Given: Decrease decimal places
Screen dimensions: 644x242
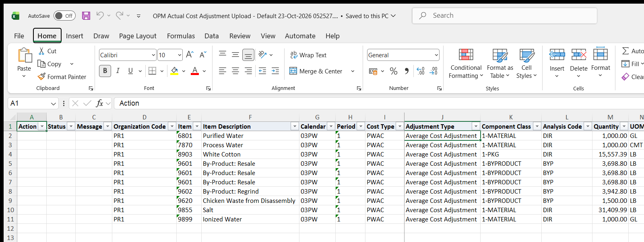Looking at the screenshot, I should [433, 71].
